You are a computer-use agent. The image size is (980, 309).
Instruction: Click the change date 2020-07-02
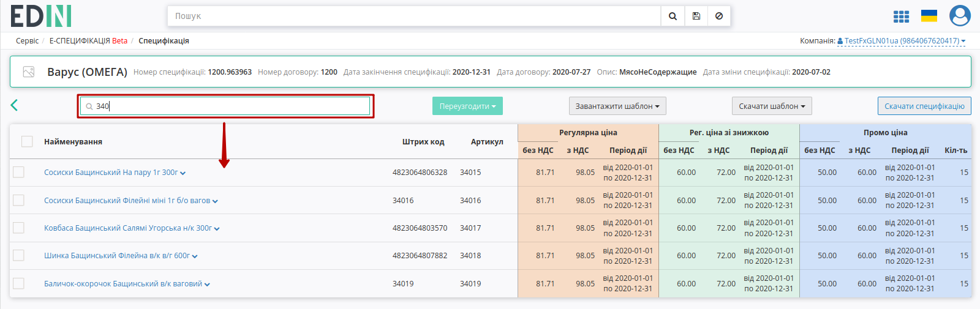(811, 72)
